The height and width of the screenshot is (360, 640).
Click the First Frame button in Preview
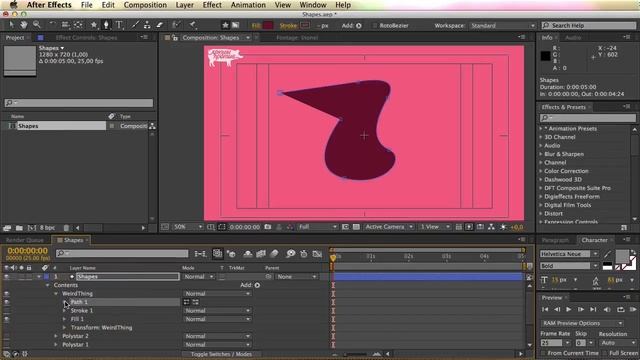coord(545,309)
